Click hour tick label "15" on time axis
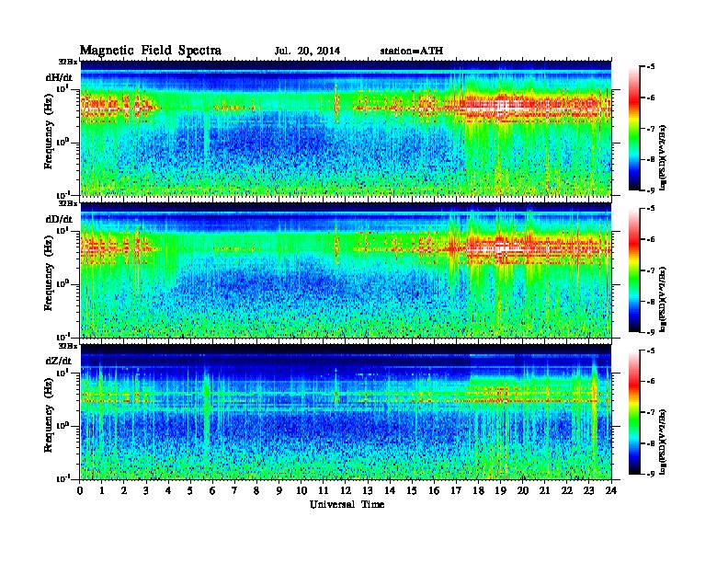 (412, 490)
